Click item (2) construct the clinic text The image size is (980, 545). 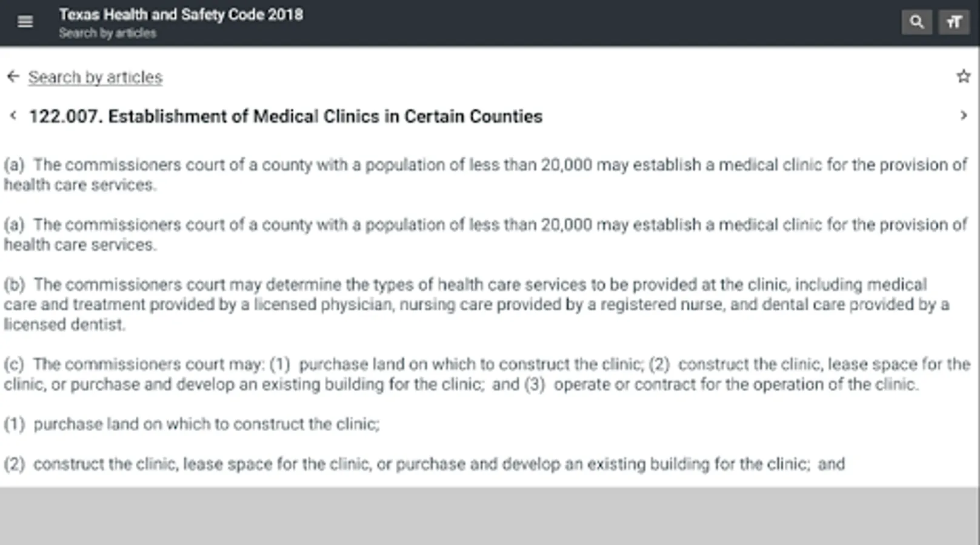coord(424,464)
